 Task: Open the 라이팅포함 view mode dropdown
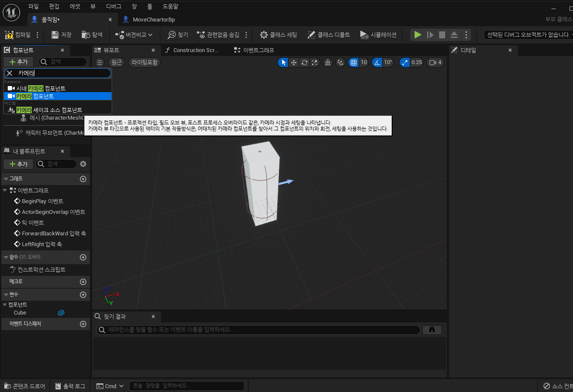(145, 62)
